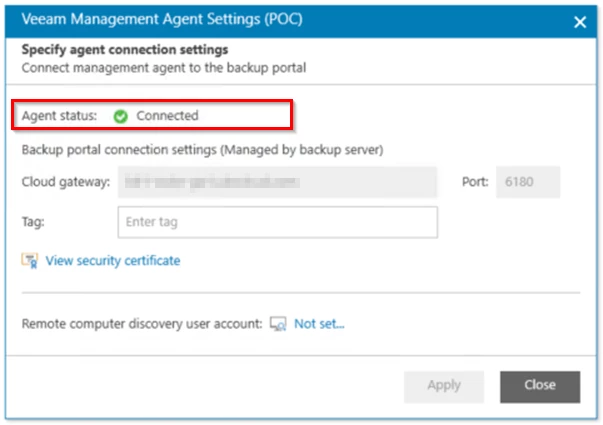
Task: Click the Port label
Action: pyautogui.click(x=476, y=183)
